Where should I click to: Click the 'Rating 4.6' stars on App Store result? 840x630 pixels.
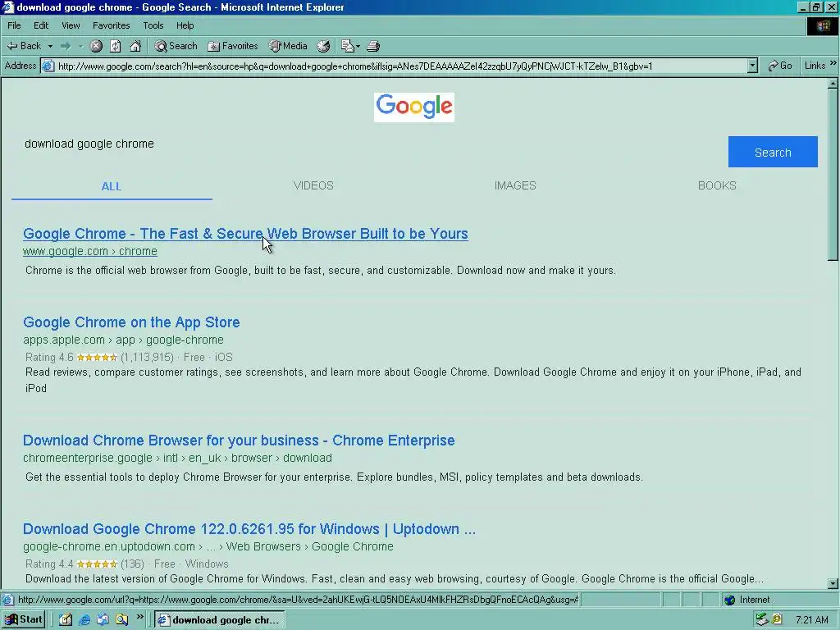[97, 358]
